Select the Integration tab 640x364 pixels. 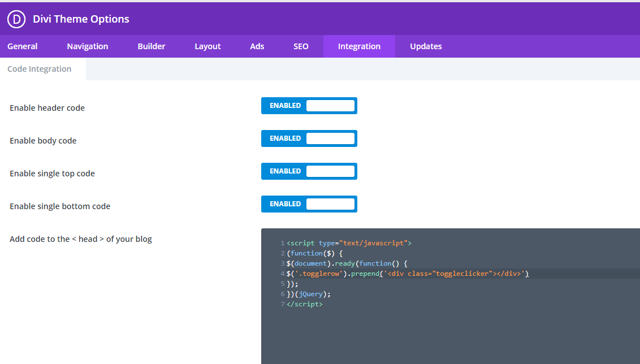tap(359, 46)
